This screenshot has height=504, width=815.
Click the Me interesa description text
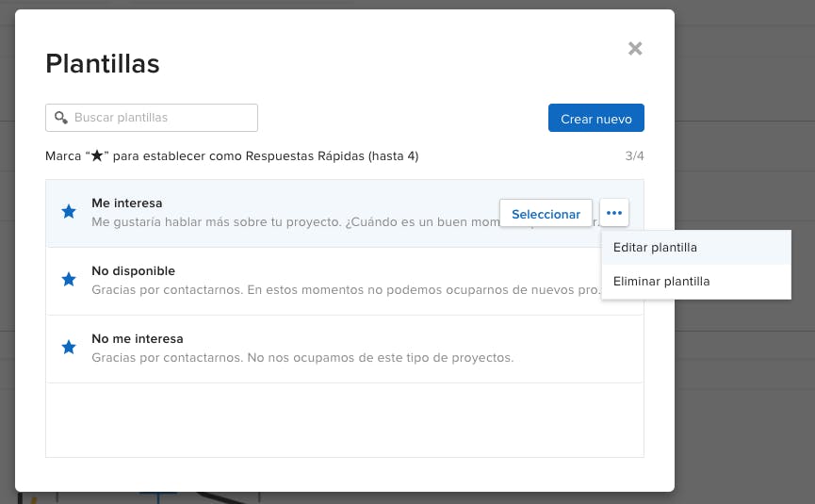click(292, 221)
